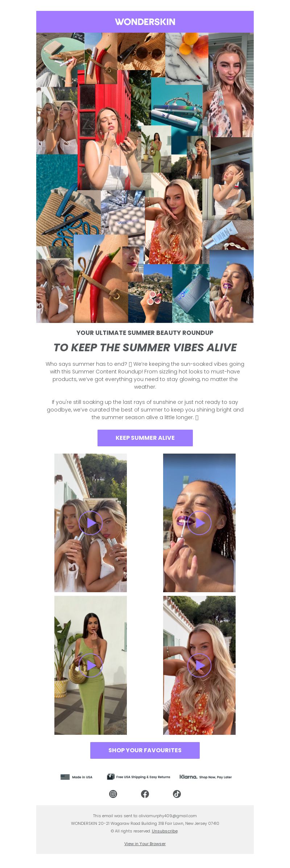Click the Unsubscribe link
290x868 pixels.
point(165,831)
